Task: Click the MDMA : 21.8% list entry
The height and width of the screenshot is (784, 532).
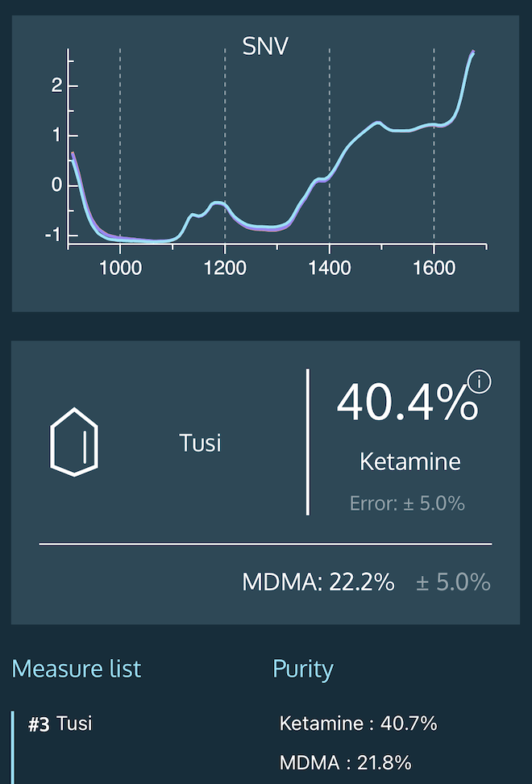Action: point(345,762)
